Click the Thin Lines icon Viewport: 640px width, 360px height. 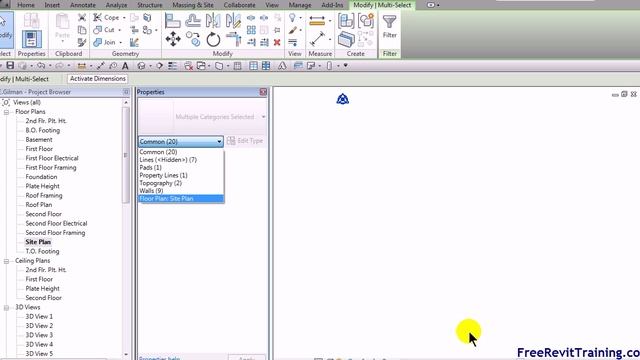(172, 66)
